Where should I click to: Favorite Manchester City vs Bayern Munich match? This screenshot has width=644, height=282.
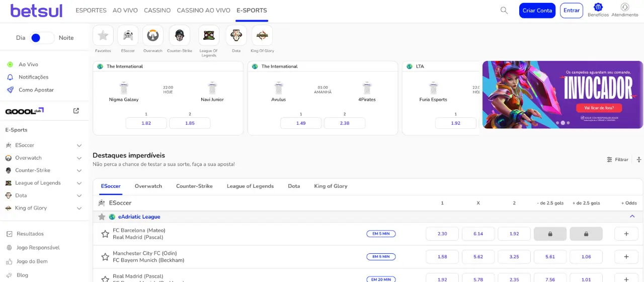(105, 257)
